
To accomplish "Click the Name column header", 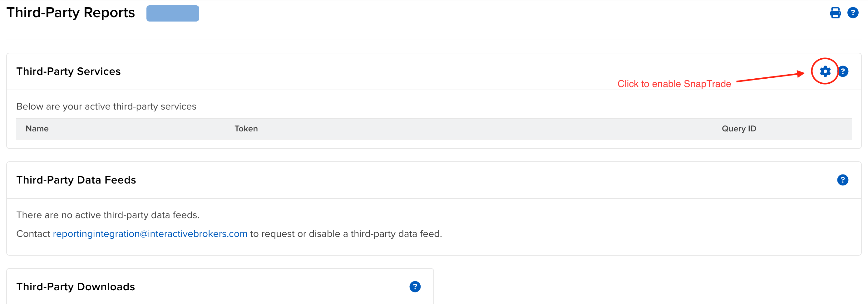I will pyautogui.click(x=37, y=129).
